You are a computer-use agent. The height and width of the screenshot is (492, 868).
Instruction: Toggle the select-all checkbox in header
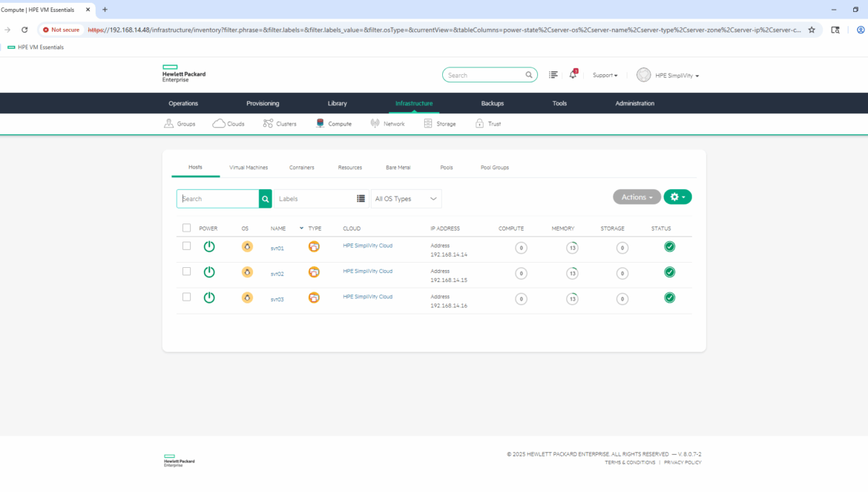coord(187,228)
